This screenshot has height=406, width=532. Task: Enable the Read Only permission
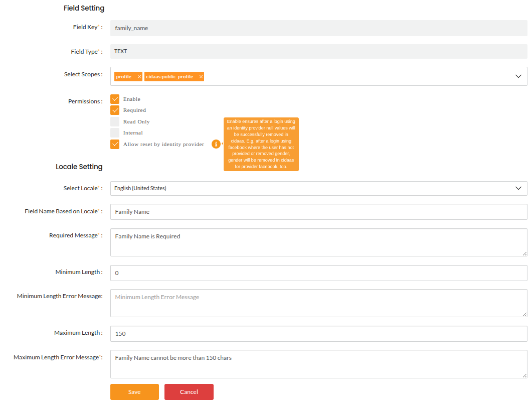(x=115, y=121)
